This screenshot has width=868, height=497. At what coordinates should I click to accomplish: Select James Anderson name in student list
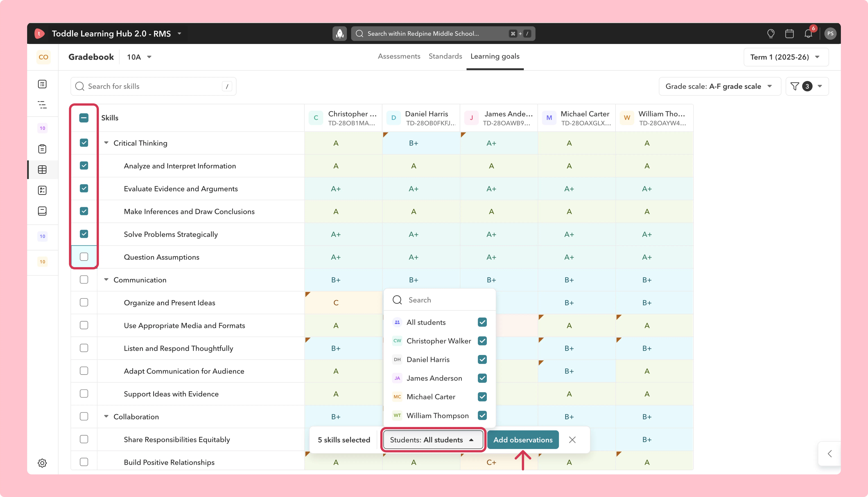pos(434,378)
